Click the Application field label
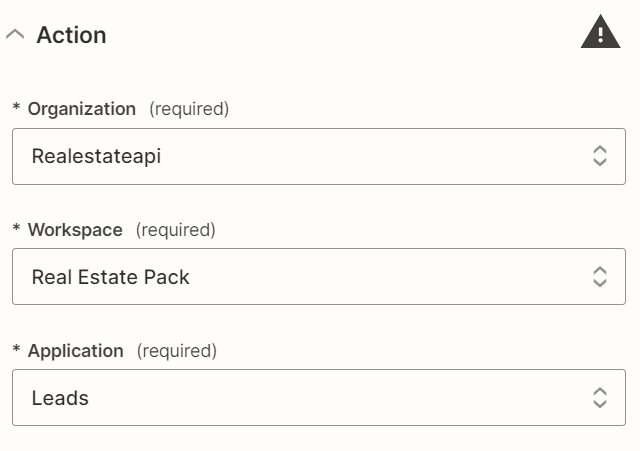Image resolution: width=640 pixels, height=451 pixels. (76, 351)
